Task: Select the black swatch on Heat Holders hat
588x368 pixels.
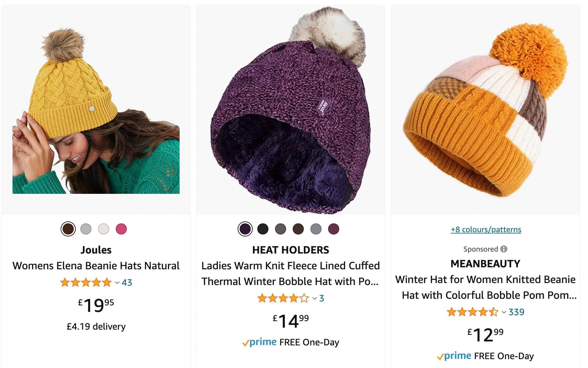Action: (x=263, y=229)
